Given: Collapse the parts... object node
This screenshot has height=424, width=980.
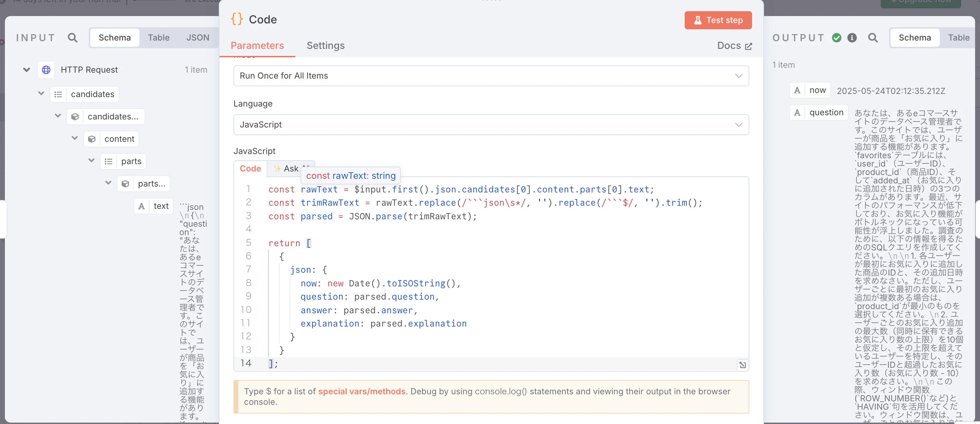Looking at the screenshot, I should pyautogui.click(x=108, y=183).
